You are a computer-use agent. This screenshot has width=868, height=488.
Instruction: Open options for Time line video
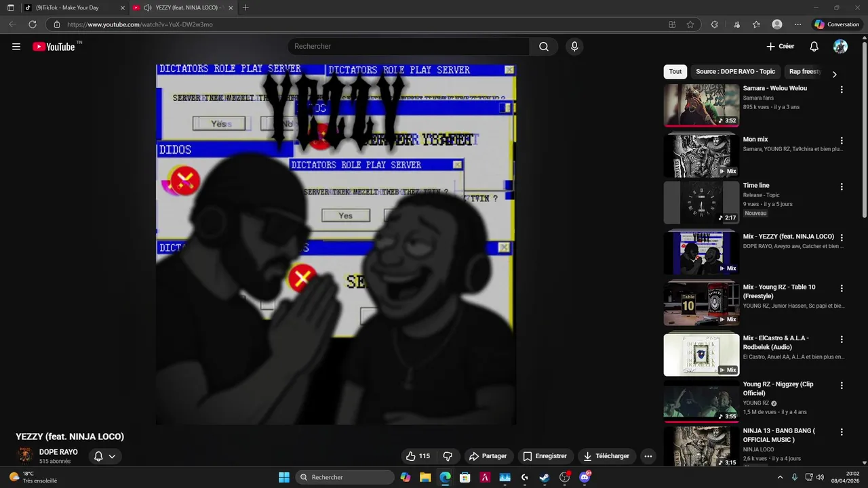tap(842, 186)
